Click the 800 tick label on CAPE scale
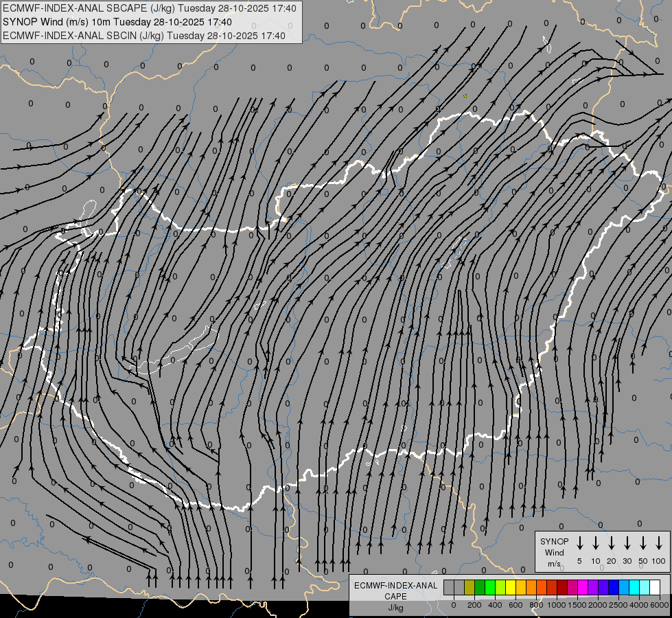The width and height of the screenshot is (672, 618). [x=536, y=605]
